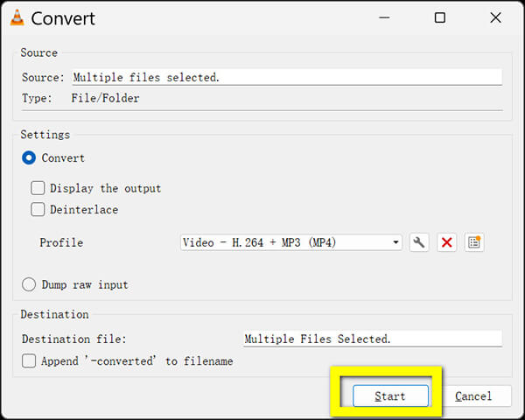
Task: Click the Start button
Action: 390,395
